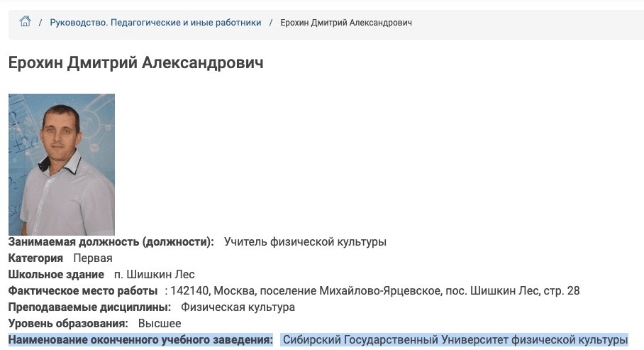Click the 'Преподаваемые дисциплины:' label
This screenshot has width=644, height=350.
click(x=89, y=307)
